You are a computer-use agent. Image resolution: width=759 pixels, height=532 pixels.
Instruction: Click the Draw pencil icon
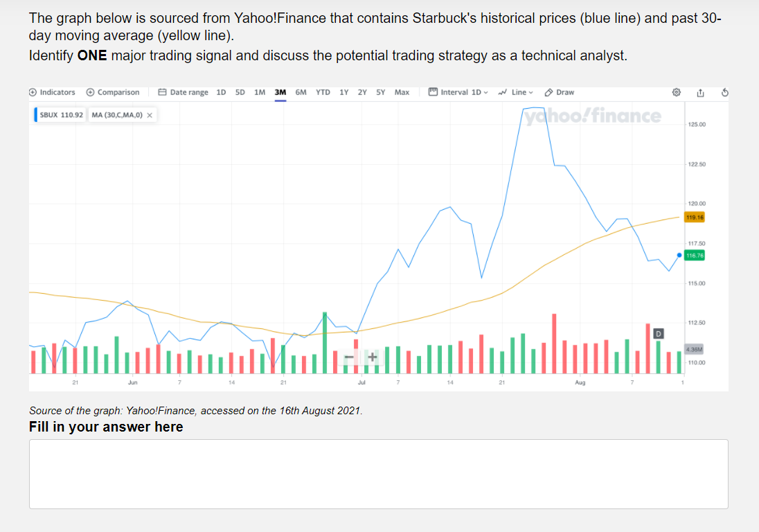(x=548, y=92)
